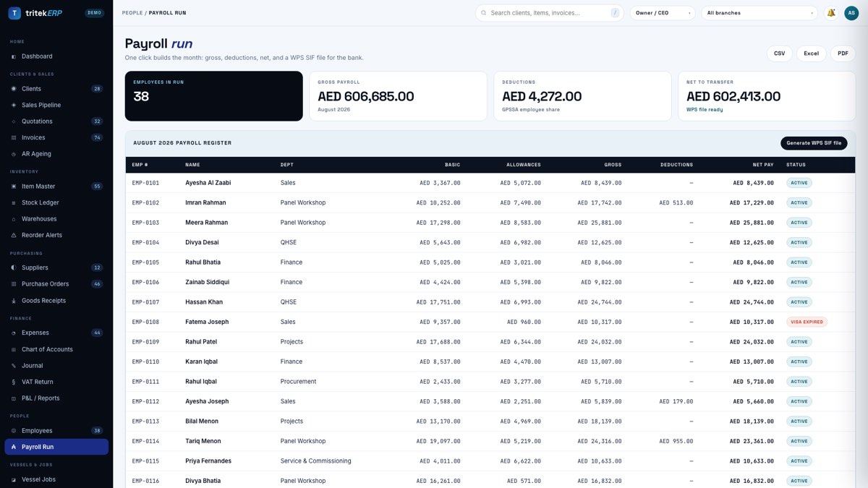Viewport: 868px width, 488px height.
Task: Click the Purchase Orders icon
Action: (14, 284)
